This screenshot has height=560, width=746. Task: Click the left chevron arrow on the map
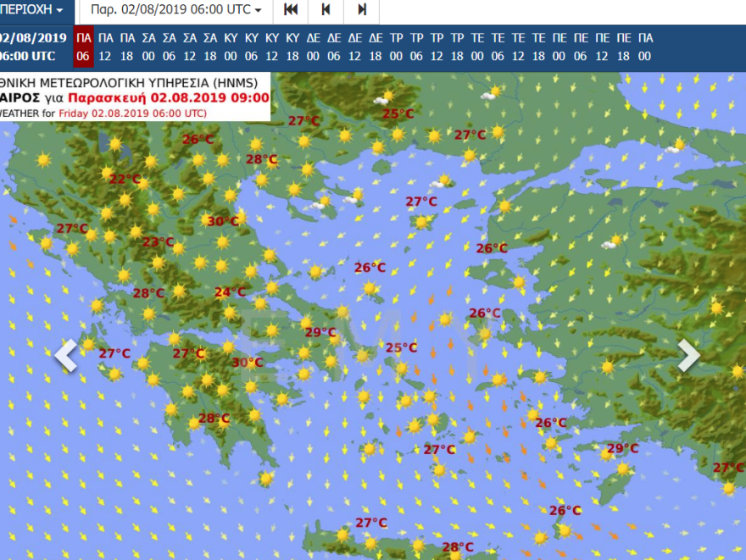66,357
